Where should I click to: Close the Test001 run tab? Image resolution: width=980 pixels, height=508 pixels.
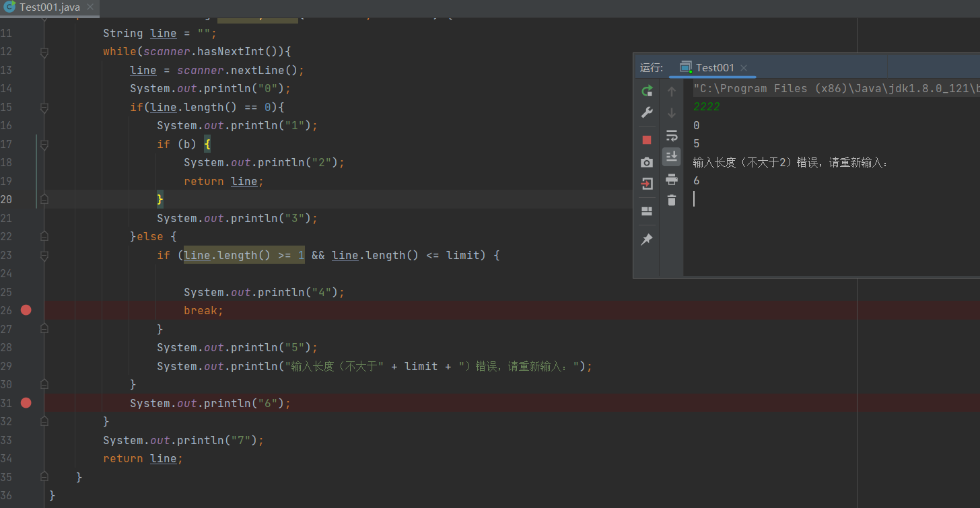pyautogui.click(x=744, y=68)
